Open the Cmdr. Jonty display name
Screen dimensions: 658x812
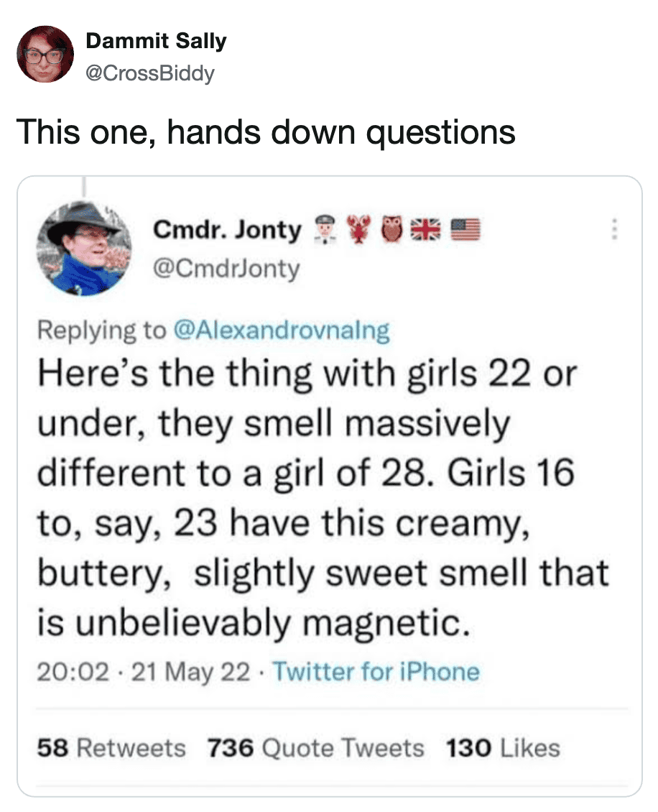coord(227,230)
